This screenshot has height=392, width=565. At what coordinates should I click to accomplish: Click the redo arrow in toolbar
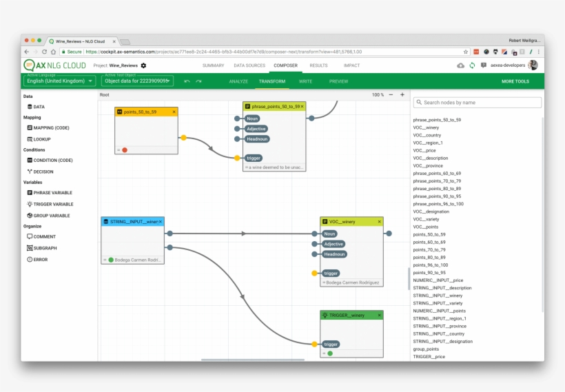(x=198, y=81)
